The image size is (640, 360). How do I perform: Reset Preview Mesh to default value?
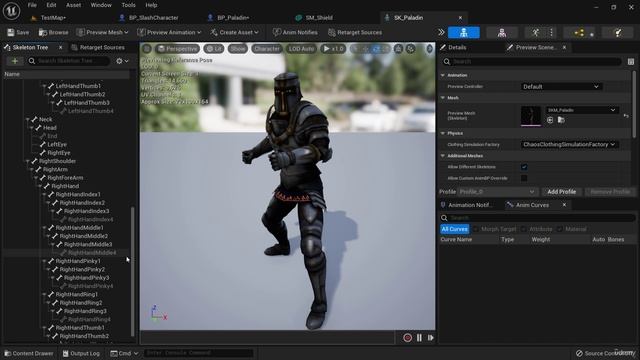pyautogui.click(x=626, y=116)
